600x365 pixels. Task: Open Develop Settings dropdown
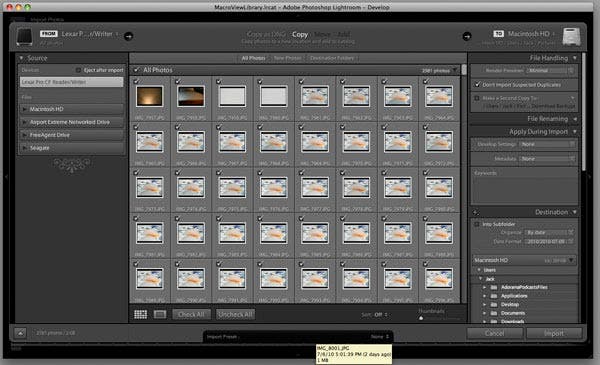click(547, 144)
